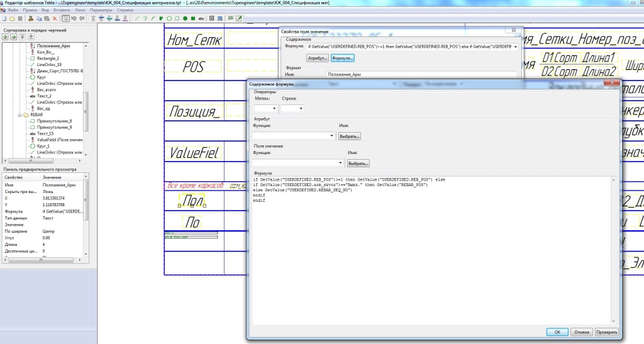Select the abc text tool icon
This screenshot has height=344, width=644.
[201, 19]
